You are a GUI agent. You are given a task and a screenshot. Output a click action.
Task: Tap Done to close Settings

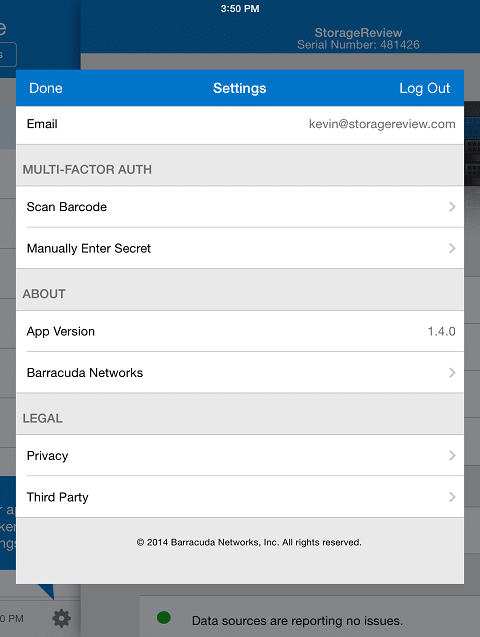click(x=46, y=88)
